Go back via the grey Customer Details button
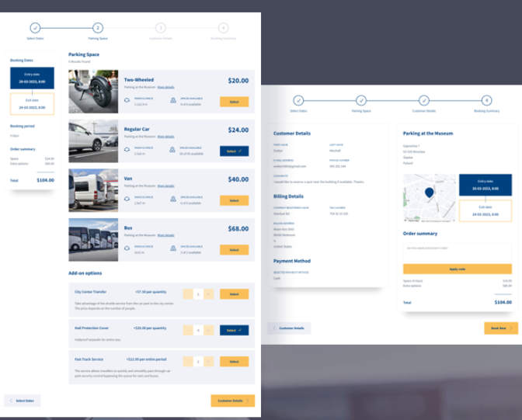The width and height of the screenshot is (522, 420). click(289, 328)
